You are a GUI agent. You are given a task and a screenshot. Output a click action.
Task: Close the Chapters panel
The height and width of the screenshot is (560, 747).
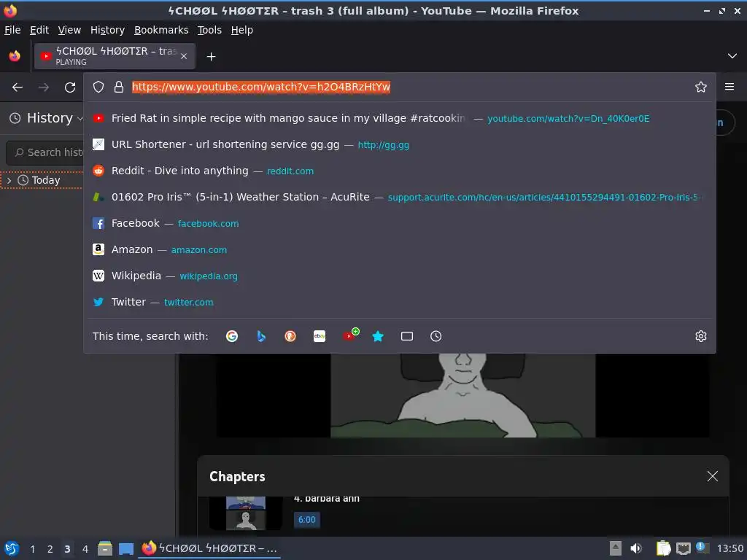coord(712,476)
